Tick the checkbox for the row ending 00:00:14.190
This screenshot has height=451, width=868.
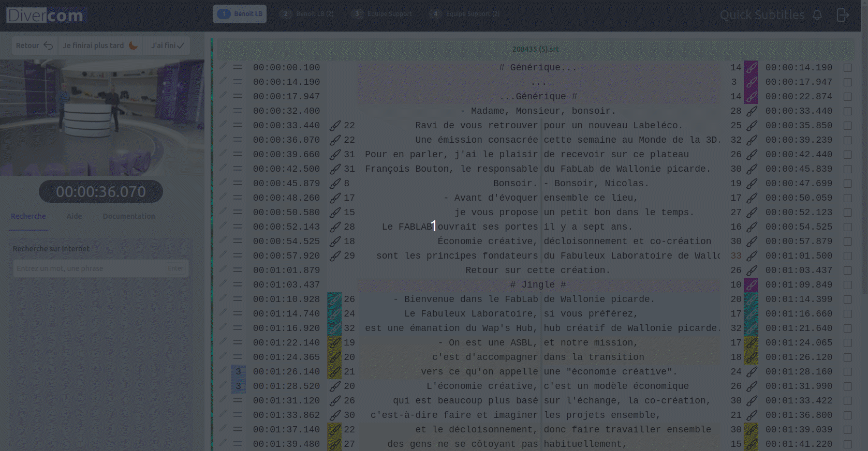[847, 68]
